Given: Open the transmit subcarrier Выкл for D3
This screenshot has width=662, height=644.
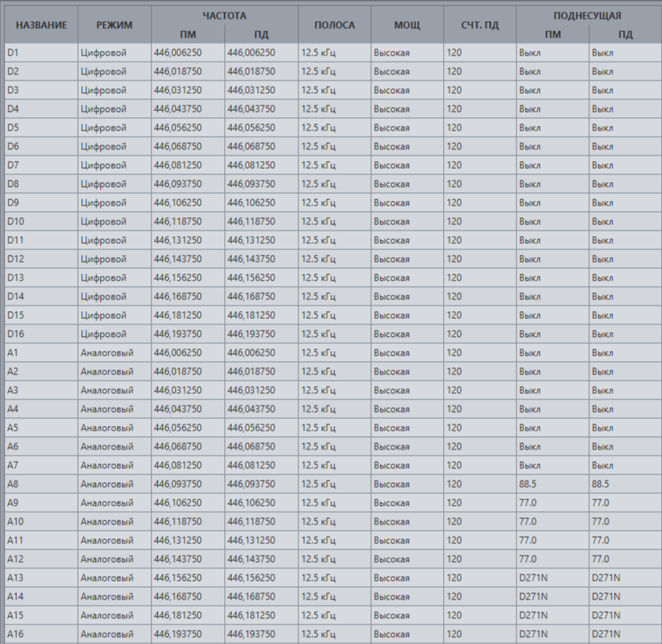Looking at the screenshot, I should click(625, 90).
